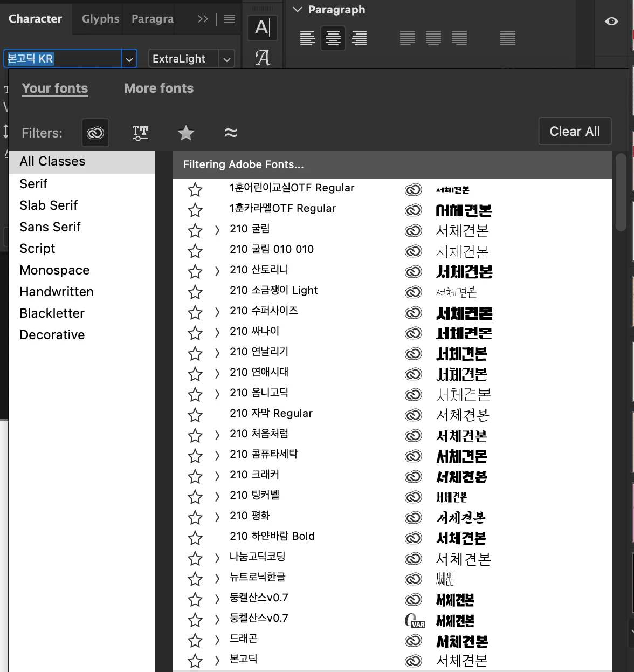
Task: Click Adobe Fonts cloud icon for 210 처음처럼
Action: 413,435
